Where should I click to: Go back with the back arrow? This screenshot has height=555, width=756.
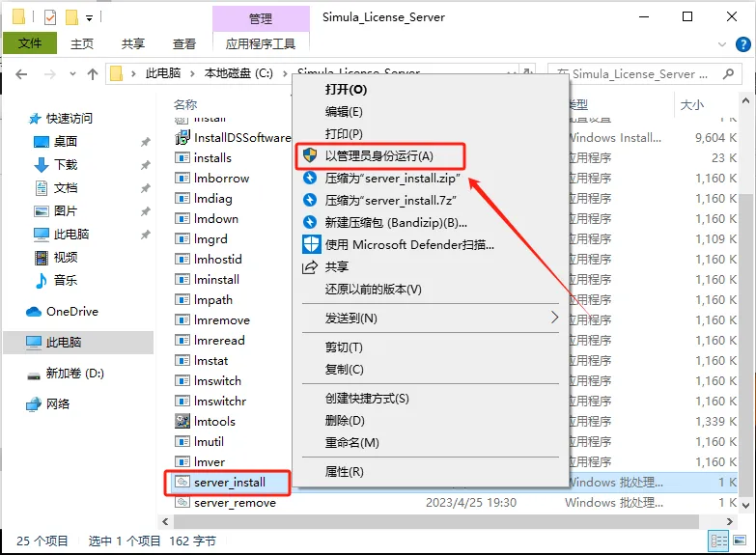21,74
